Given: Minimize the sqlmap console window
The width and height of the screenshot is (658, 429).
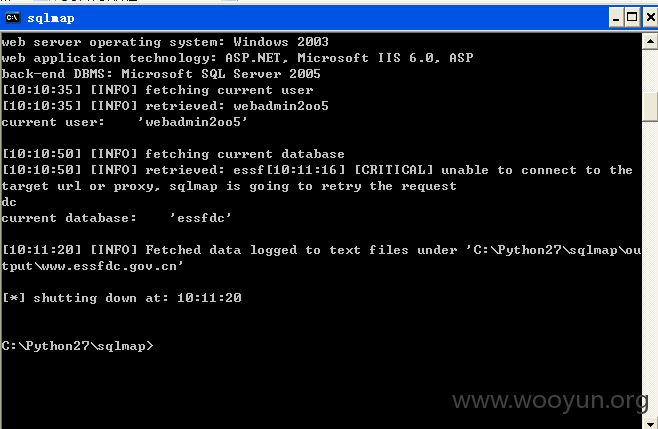Looking at the screenshot, I should [x=616, y=18].
